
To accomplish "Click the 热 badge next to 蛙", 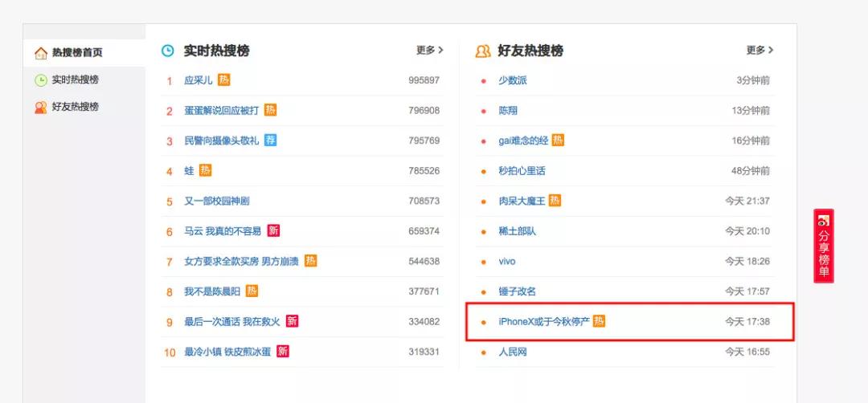I will click(x=206, y=170).
